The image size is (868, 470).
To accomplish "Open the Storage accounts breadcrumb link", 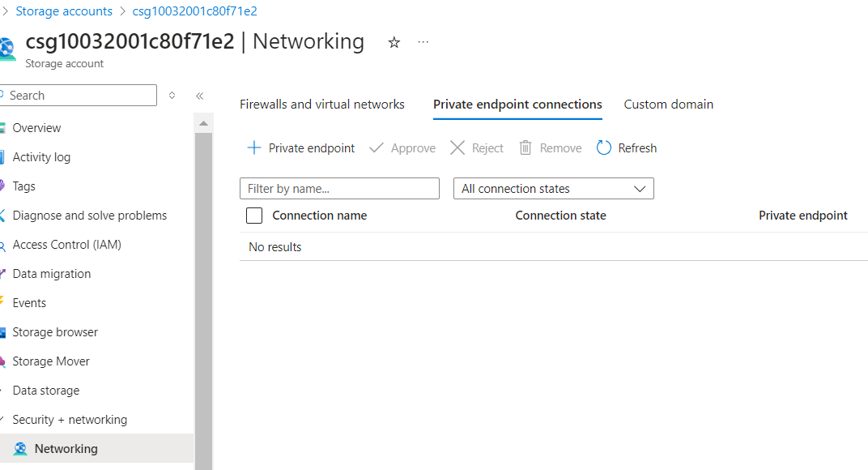I will pos(64,11).
